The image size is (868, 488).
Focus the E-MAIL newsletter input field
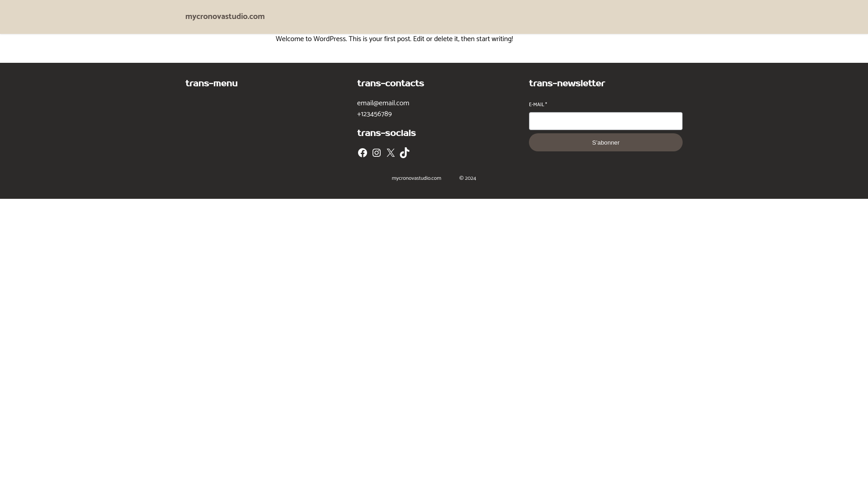[x=605, y=121]
